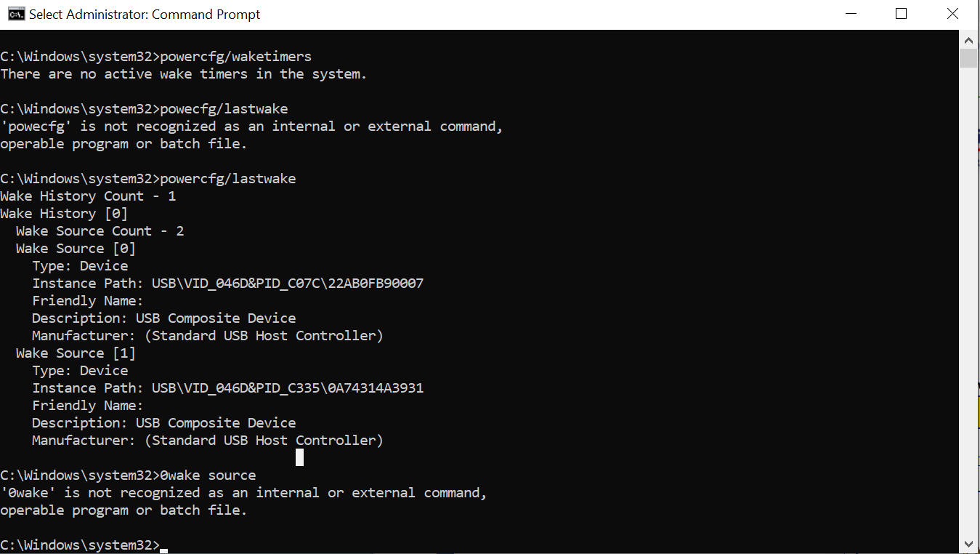Click the 'Select Administrator: Command Prompt' title text

coord(145,15)
